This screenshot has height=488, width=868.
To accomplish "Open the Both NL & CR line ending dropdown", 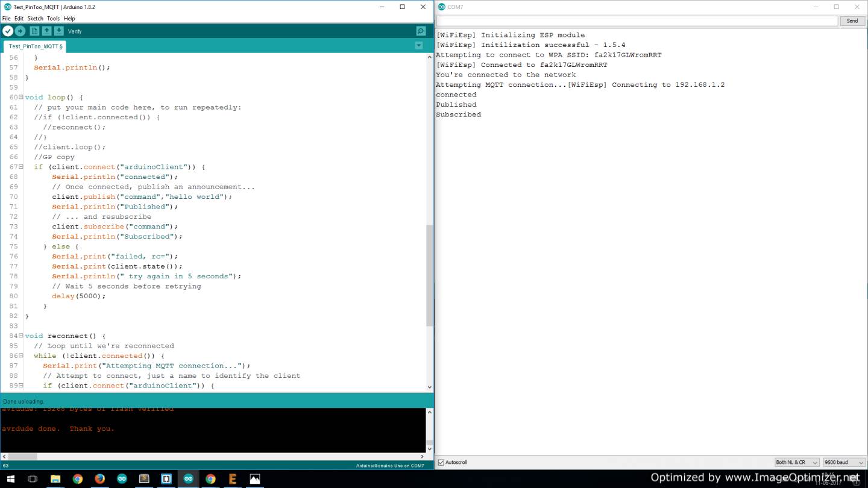I will click(796, 462).
